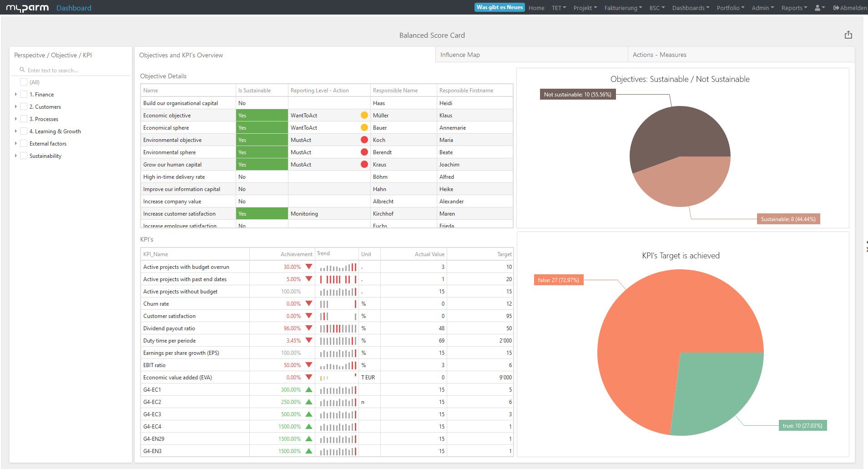Image resolution: width=868 pixels, height=469 pixels.
Task: Expand the Sustainability tree item
Action: click(15, 156)
